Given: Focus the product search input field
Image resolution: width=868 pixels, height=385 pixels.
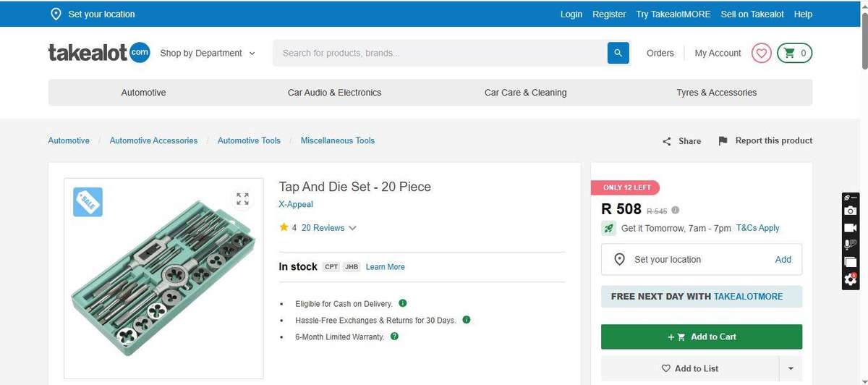Looking at the screenshot, I should pos(440,53).
